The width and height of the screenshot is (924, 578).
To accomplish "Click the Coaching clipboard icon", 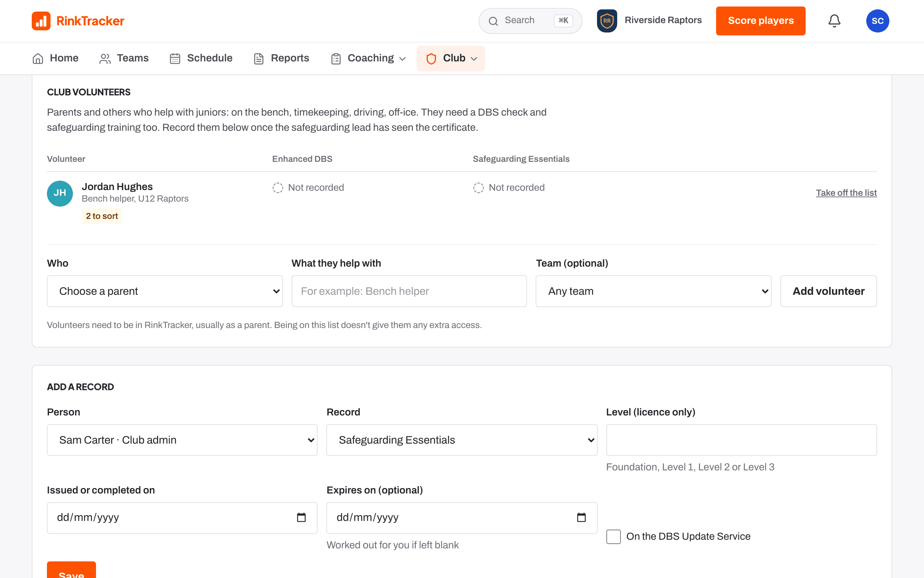I will (336, 59).
